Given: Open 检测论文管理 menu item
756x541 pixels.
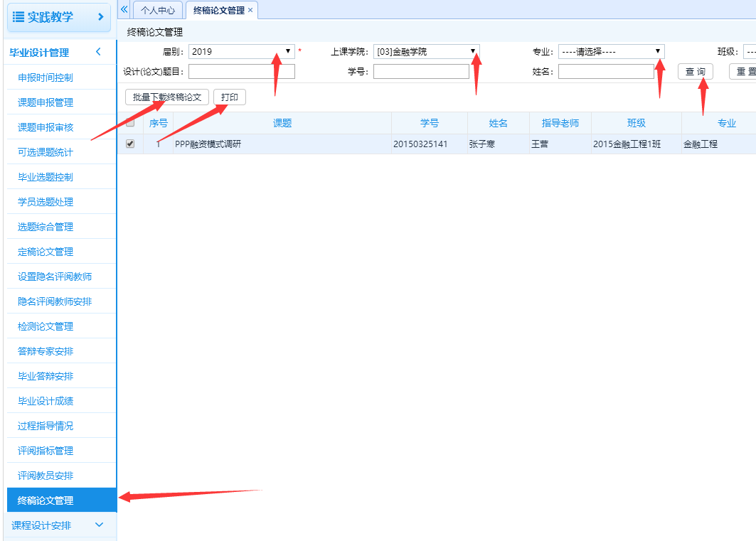Looking at the screenshot, I should click(x=46, y=326).
